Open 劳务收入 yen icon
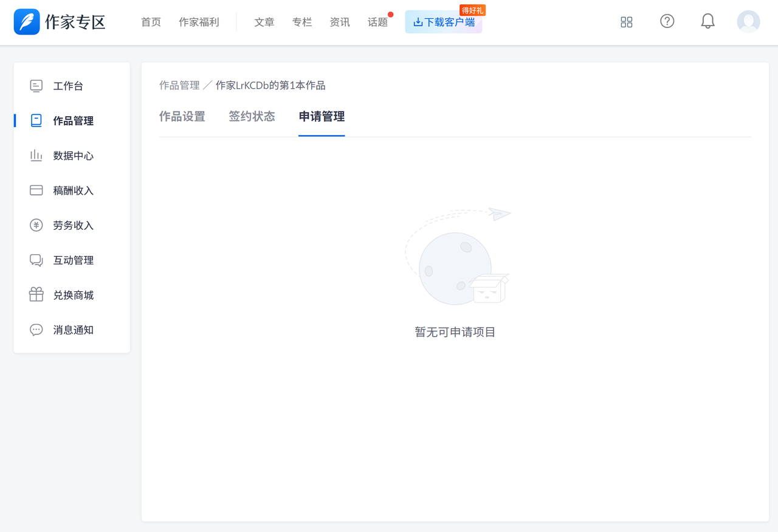Image resolution: width=778 pixels, height=532 pixels. click(x=36, y=226)
